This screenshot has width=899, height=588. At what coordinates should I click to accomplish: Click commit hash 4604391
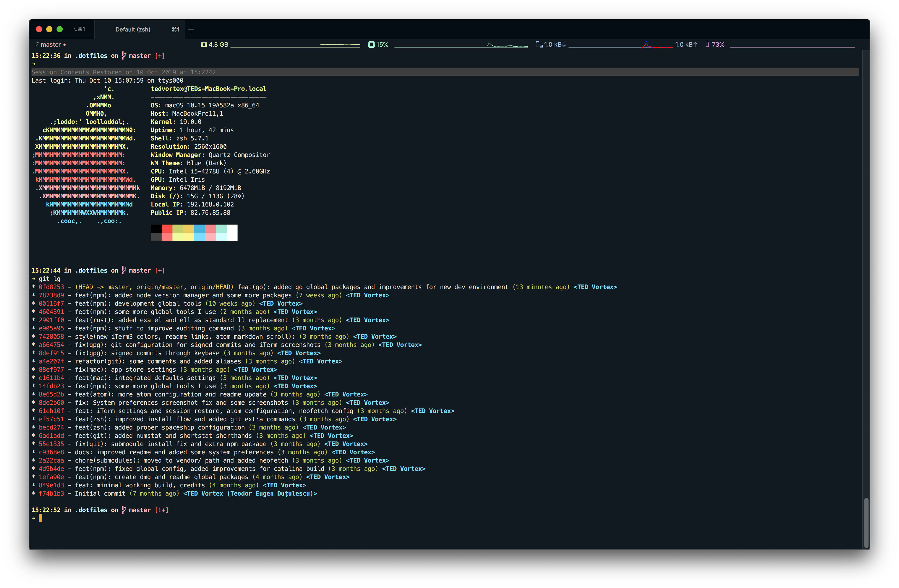(51, 312)
